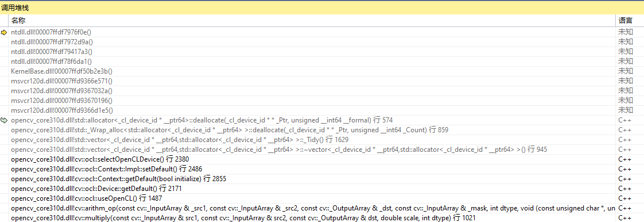Select frame ntdll.dll!00007ffdf7972d9a()
The height and width of the screenshot is (222, 644).
pos(52,42)
